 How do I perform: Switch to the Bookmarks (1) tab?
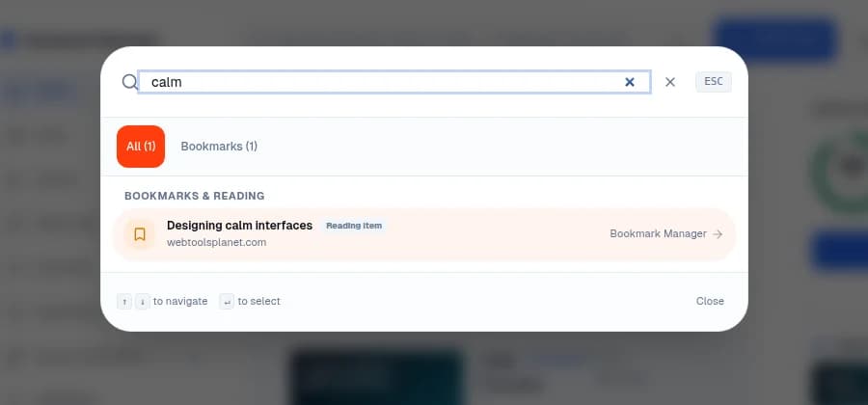(x=219, y=146)
